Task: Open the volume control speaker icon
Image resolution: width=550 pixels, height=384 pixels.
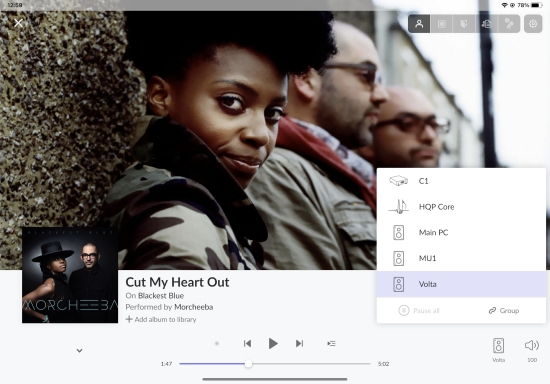Action: click(532, 345)
